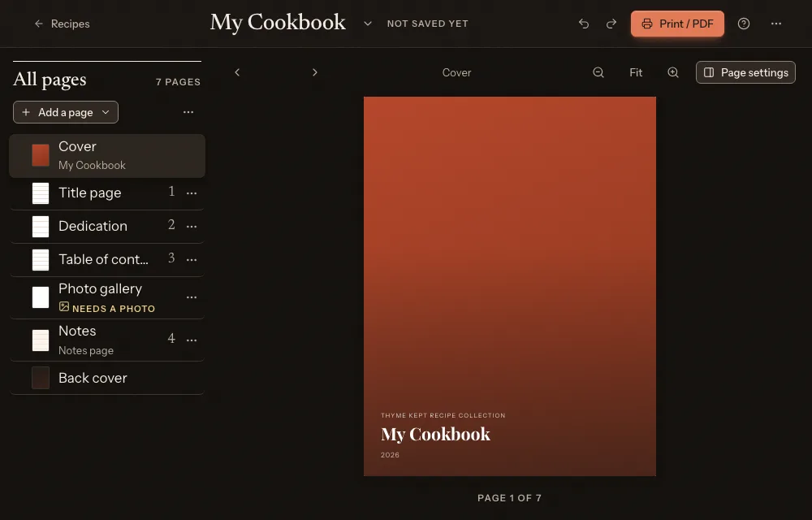Screen dimensions: 812x520
Task: Expand the Add a page dropdown
Action: [x=66, y=112]
